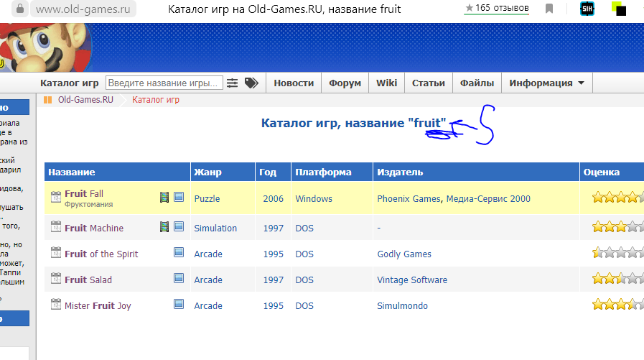Click the bookmark icon in browser bar
The height and width of the screenshot is (360, 644).
[549, 8]
